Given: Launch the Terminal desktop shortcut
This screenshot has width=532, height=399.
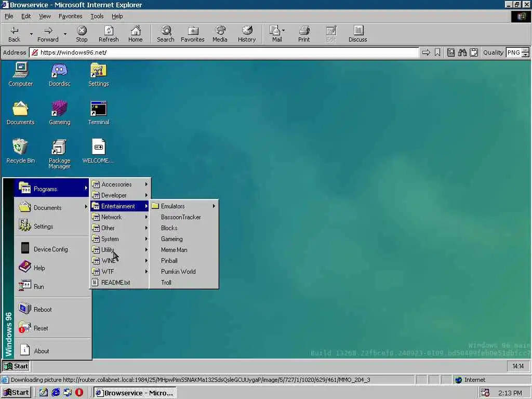Looking at the screenshot, I should tap(98, 113).
